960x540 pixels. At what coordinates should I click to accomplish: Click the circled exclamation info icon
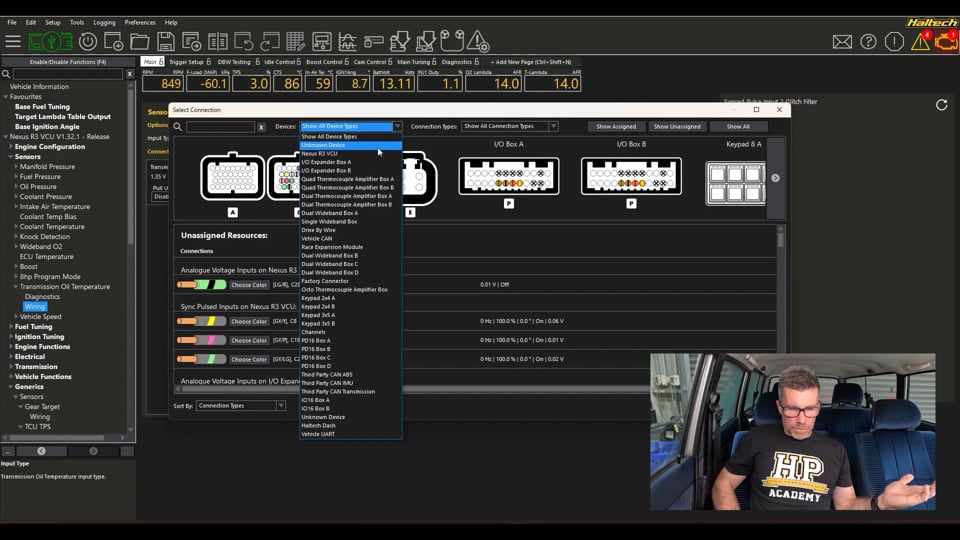894,42
